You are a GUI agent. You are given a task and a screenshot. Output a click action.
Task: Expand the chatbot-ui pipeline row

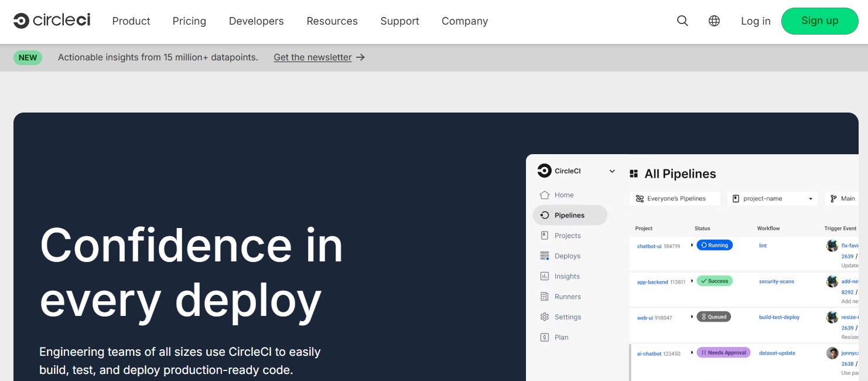click(x=693, y=245)
